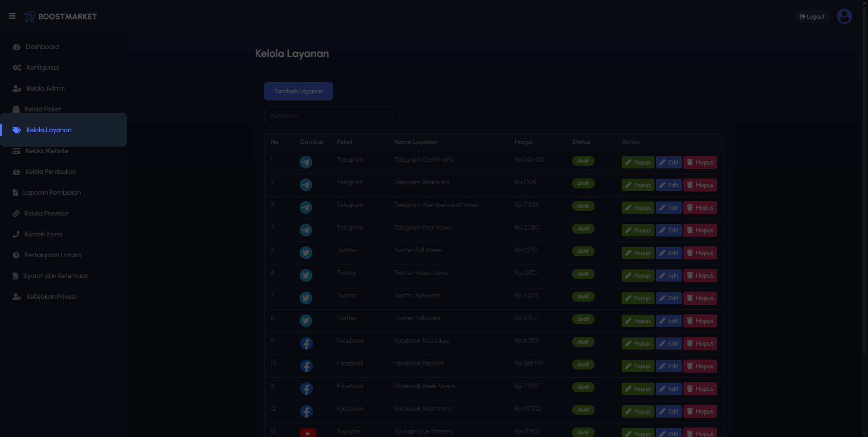Click Facebook icon of Facebook Reports row

306,366
